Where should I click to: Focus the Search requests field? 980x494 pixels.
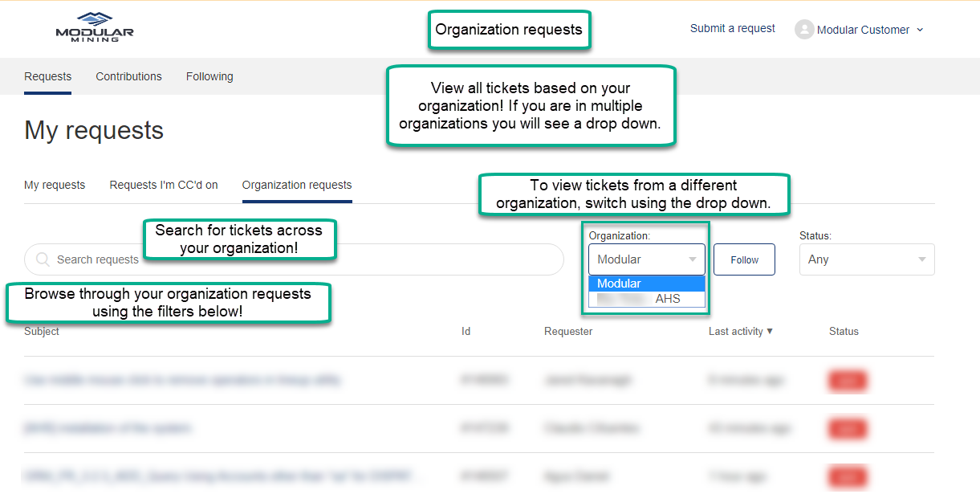click(294, 259)
